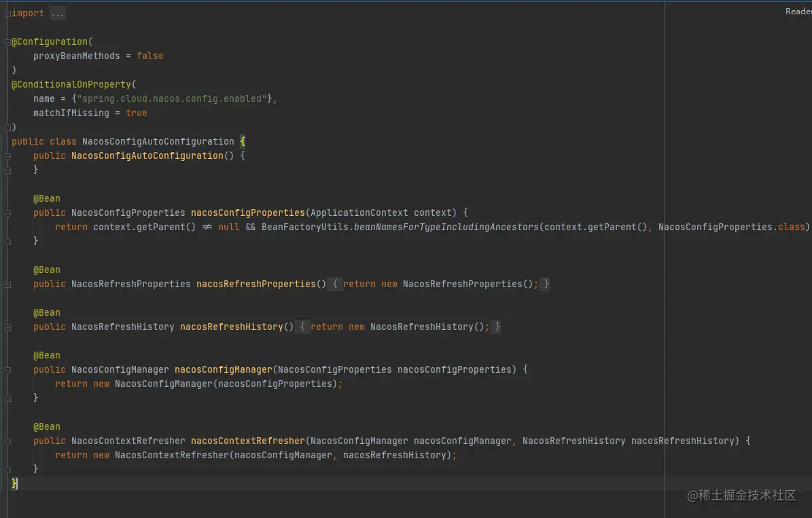Viewport: 812px width, 518px height.
Task: Click fold end marker below constructor brace
Action: (x=7, y=170)
